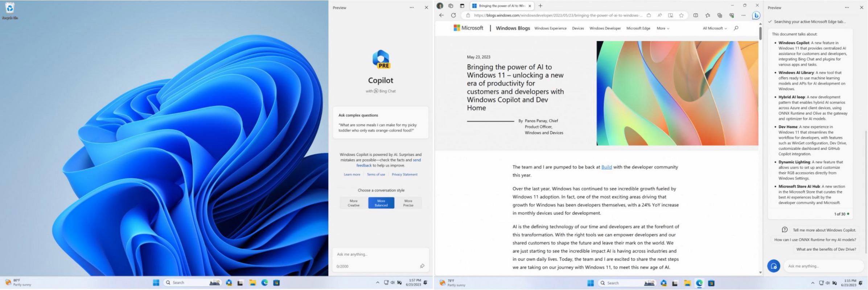
Task: Launch Microsoft Edge from the 1:57 PM taskbar
Action: 264,283
